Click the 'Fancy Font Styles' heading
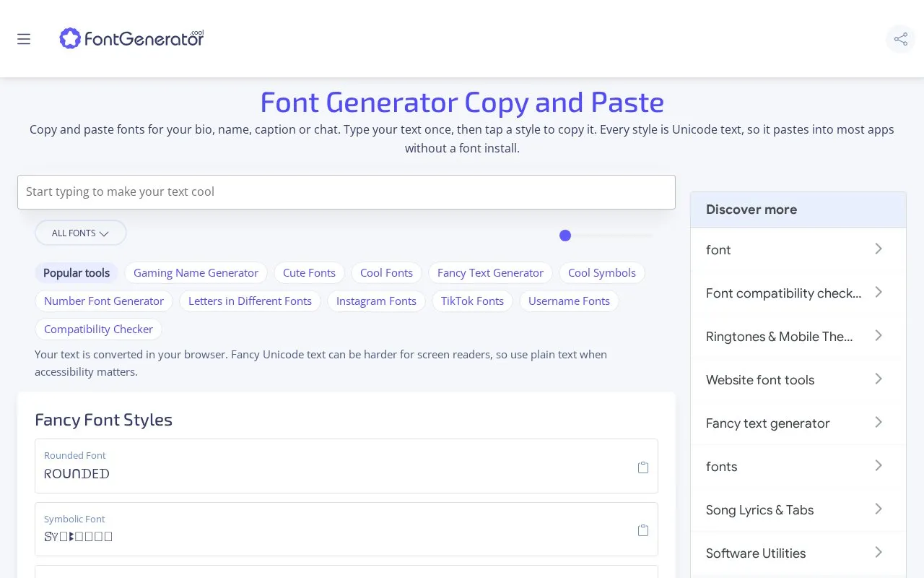 pyautogui.click(x=103, y=420)
